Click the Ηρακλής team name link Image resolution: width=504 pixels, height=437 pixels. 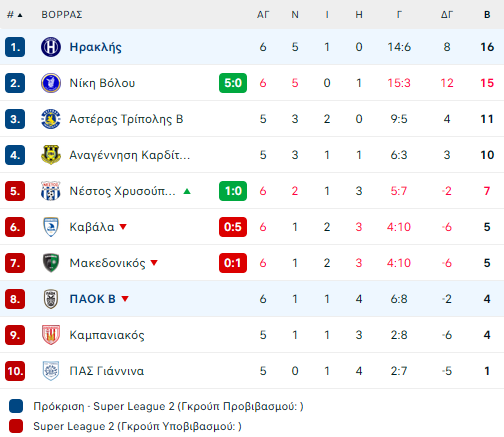point(95,47)
